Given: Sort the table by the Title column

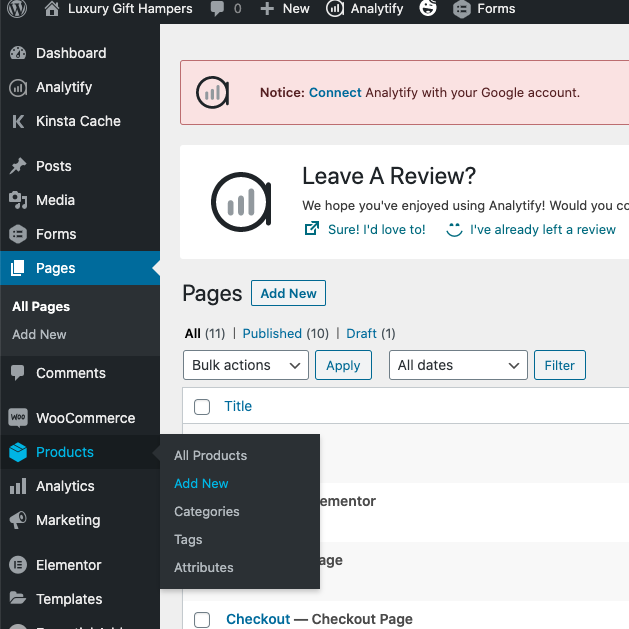Looking at the screenshot, I should pos(238,406).
